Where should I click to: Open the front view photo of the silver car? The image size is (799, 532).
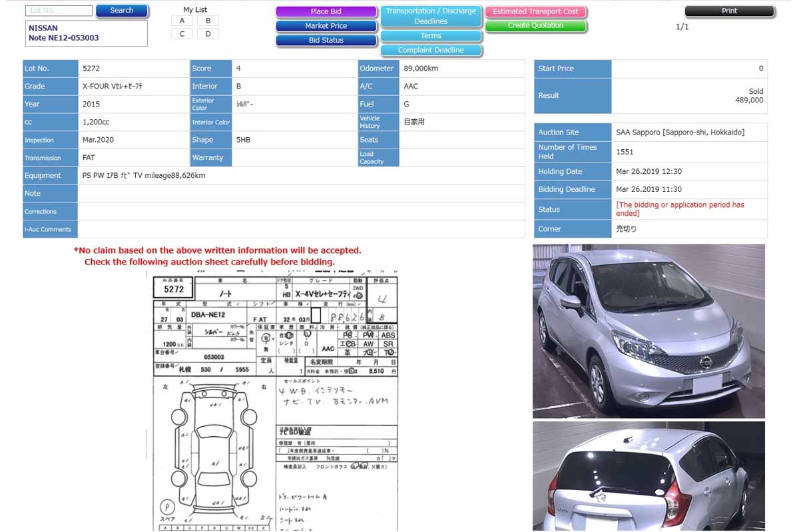pos(649,331)
